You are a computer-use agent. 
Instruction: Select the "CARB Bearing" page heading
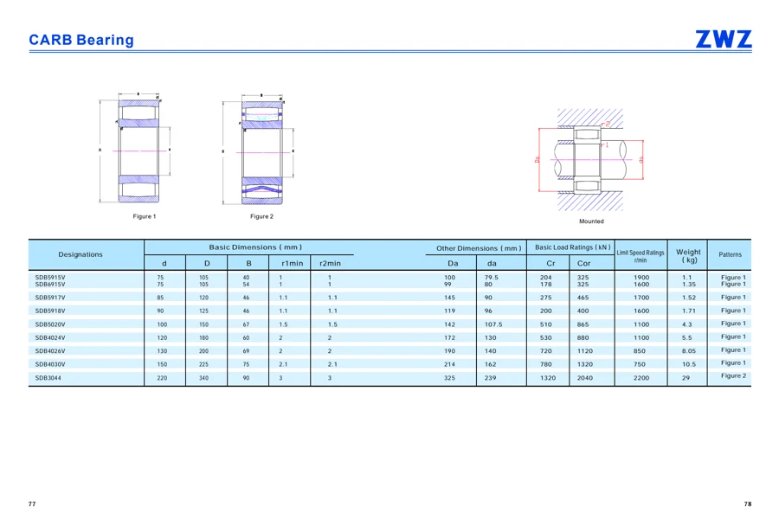tap(81, 40)
